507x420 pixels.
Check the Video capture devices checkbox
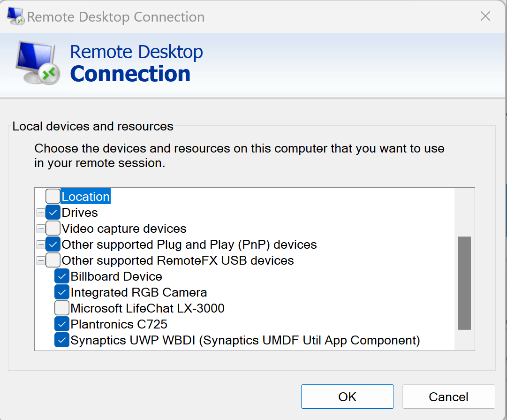pos(53,229)
